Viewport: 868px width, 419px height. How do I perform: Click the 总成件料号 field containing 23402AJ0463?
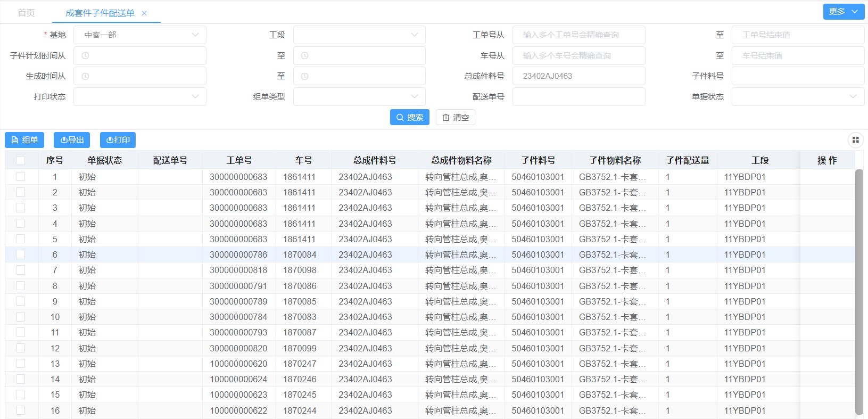[x=578, y=76]
